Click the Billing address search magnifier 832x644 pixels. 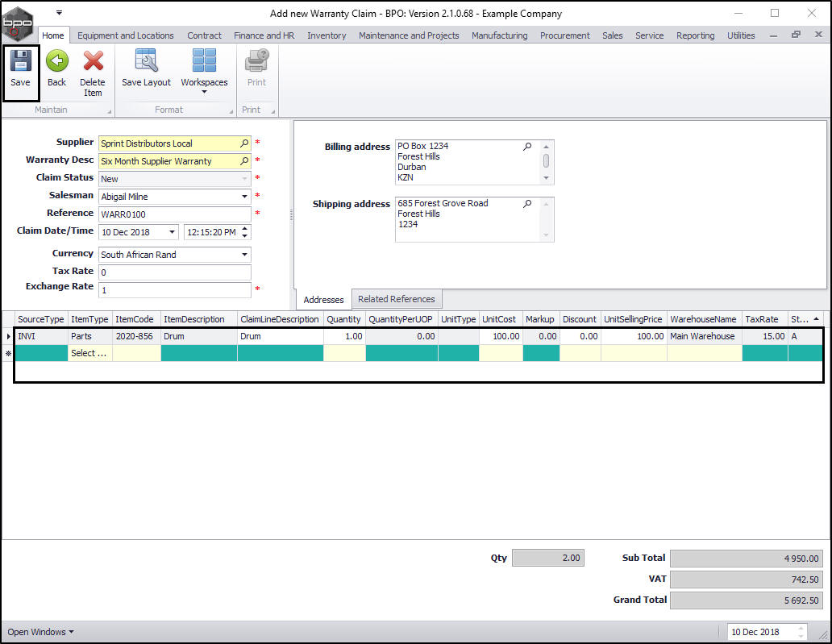click(527, 147)
